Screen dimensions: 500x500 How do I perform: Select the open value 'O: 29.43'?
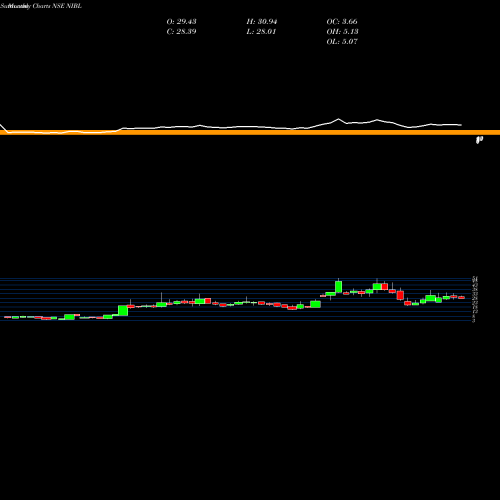[181, 21]
